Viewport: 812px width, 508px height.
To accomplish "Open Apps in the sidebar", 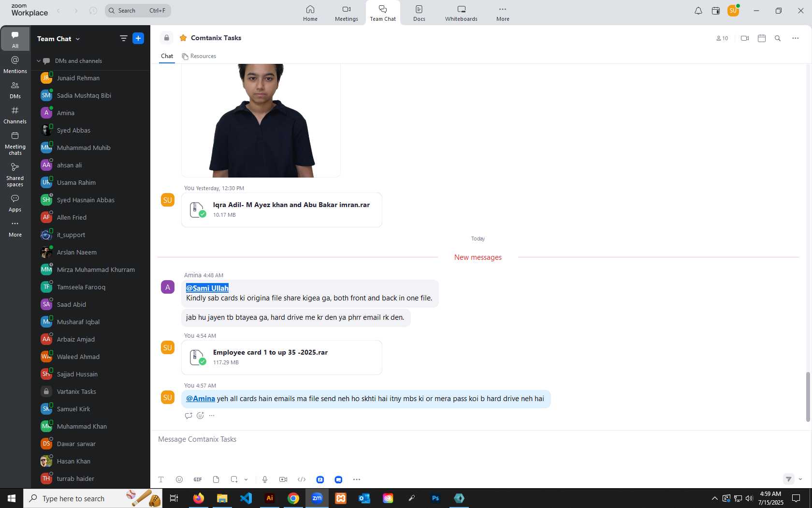I will click(x=15, y=203).
